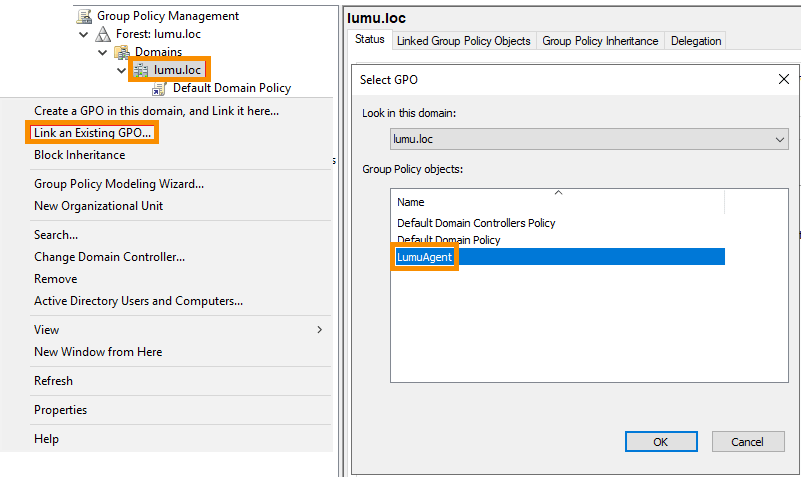The height and width of the screenshot is (478, 805).
Task: Select Refresh in the context menu
Action: 53,381
